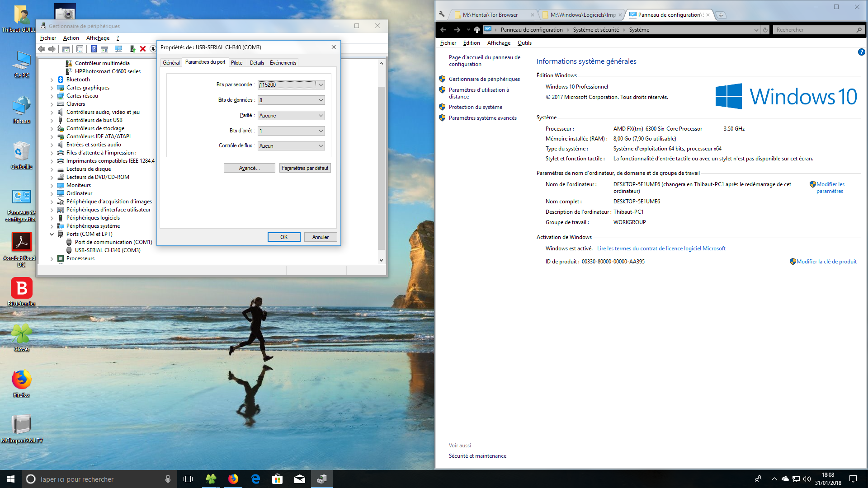Viewport: 868px width, 488px height.
Task: Click the Modifier la clé de produit link
Action: pos(826,262)
